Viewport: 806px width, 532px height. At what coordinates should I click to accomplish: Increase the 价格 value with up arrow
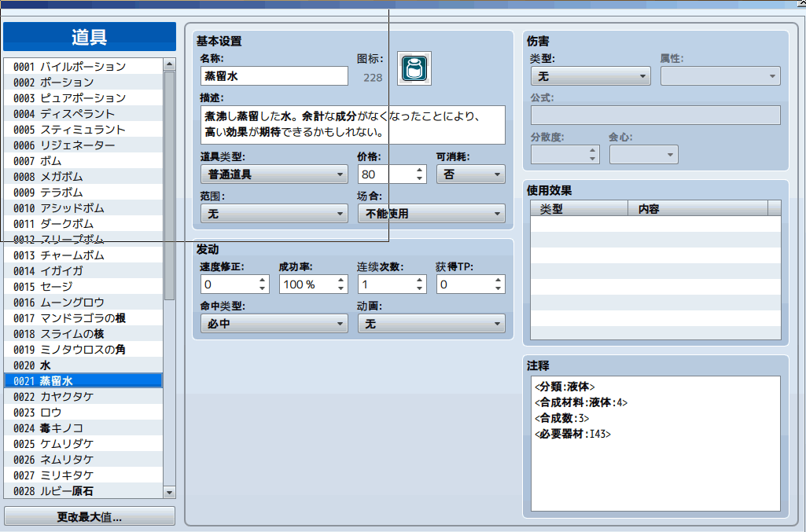420,170
